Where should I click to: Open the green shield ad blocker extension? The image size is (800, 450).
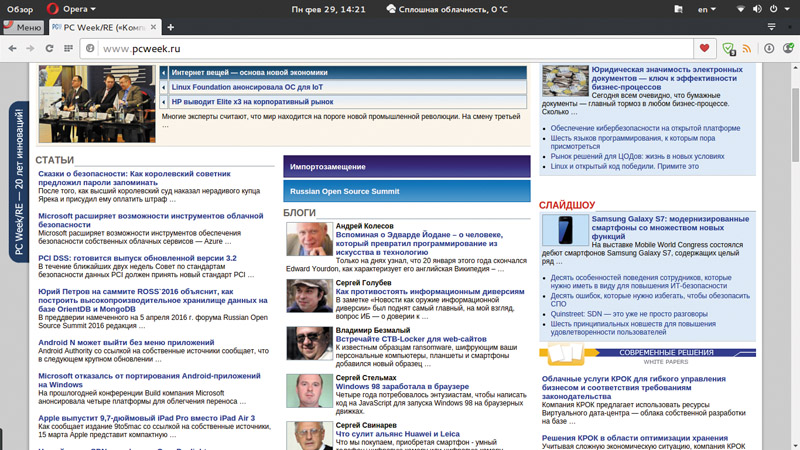tap(729, 49)
